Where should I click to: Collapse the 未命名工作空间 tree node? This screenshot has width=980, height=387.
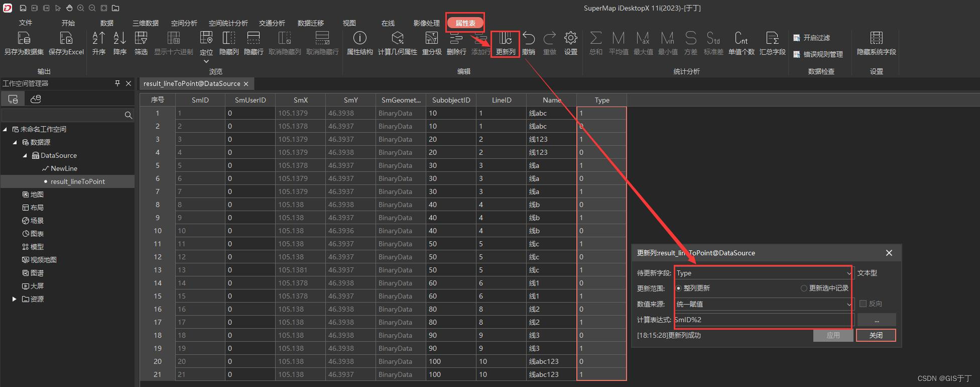click(5, 129)
